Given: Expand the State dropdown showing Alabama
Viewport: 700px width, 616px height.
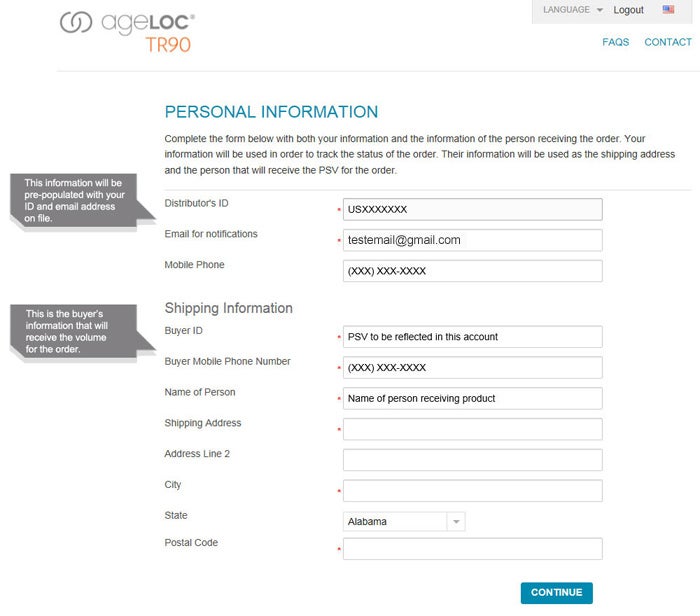Looking at the screenshot, I should [x=395, y=521].
